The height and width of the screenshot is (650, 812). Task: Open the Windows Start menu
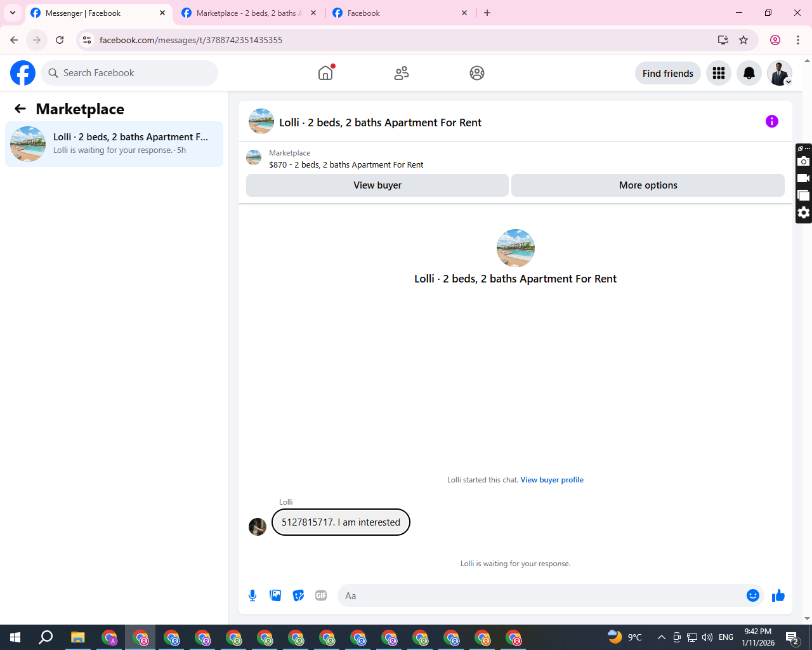[15, 637]
